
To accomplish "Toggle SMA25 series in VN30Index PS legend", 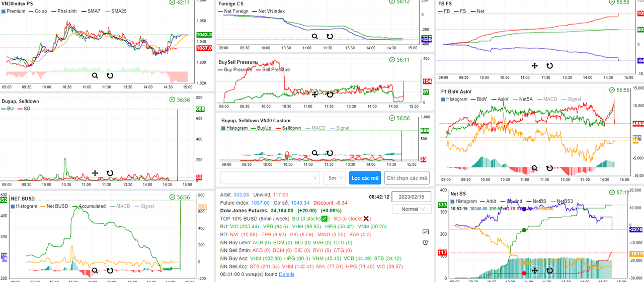I will coord(115,11).
